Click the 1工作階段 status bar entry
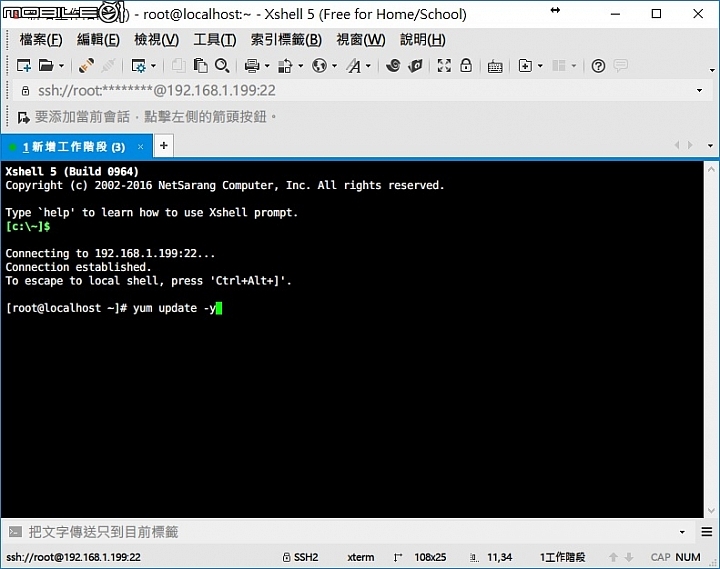 click(x=562, y=557)
